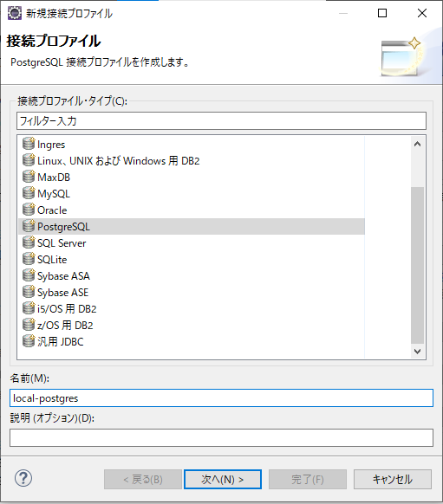
Task: Close the 新規接続プロファイル dialog
Action: (x=422, y=13)
